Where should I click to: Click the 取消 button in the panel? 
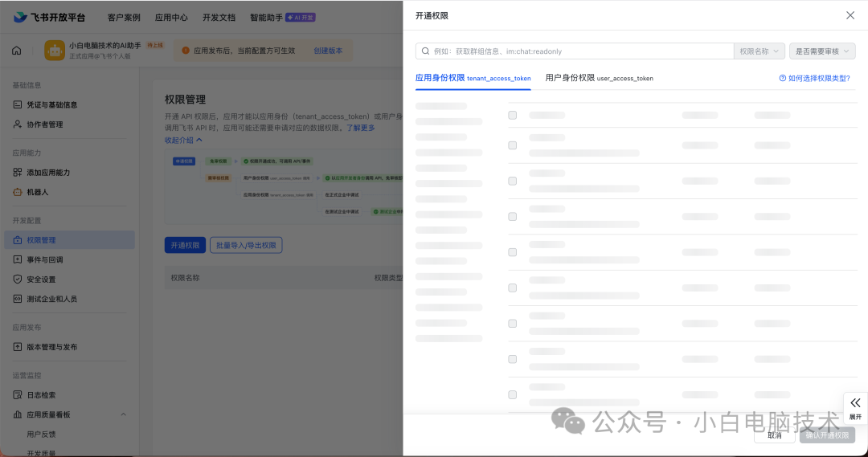pos(775,435)
